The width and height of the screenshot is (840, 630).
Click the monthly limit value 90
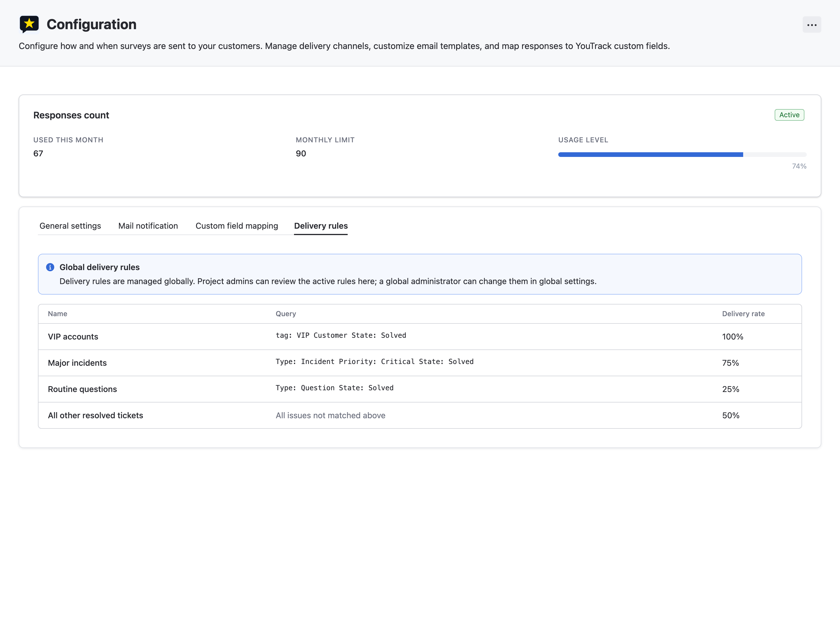click(x=301, y=153)
